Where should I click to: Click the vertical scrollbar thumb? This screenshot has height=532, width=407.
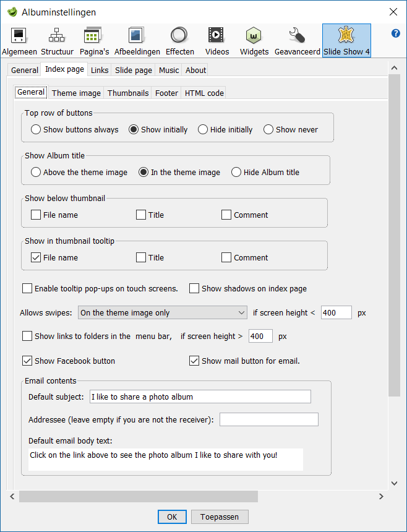[x=394, y=235]
